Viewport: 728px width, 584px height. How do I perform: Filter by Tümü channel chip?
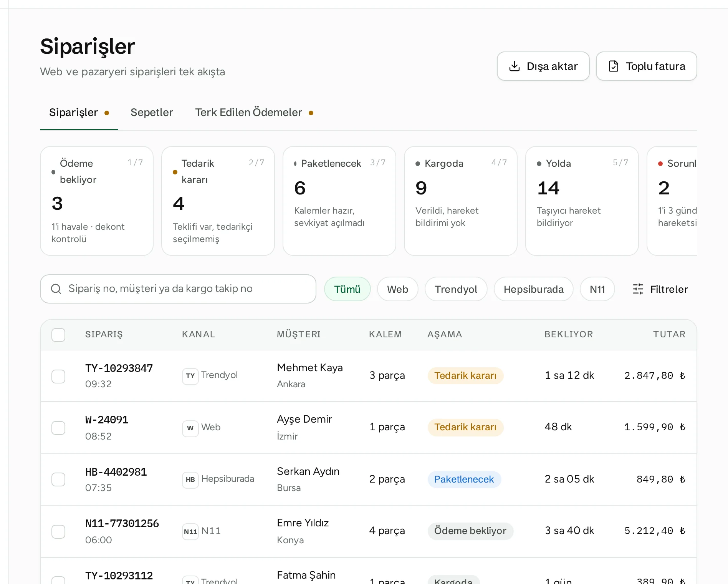pos(347,289)
